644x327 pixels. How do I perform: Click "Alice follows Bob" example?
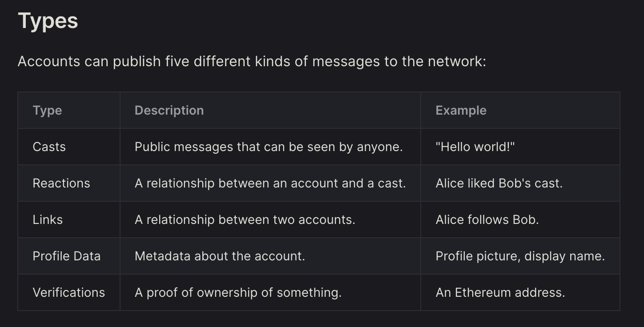point(487,219)
